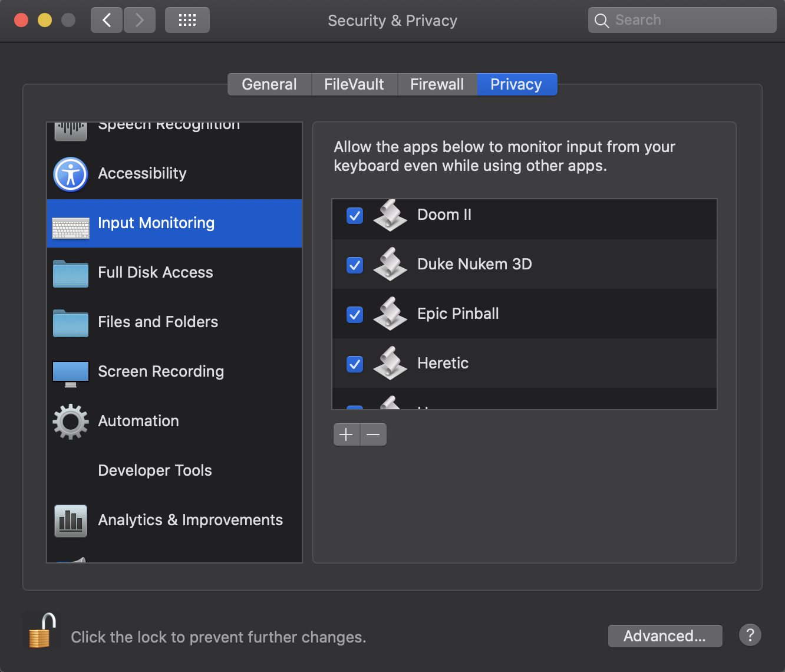Image resolution: width=785 pixels, height=672 pixels.
Task: Click the Analytics & Improvements chart icon
Action: [x=71, y=521]
